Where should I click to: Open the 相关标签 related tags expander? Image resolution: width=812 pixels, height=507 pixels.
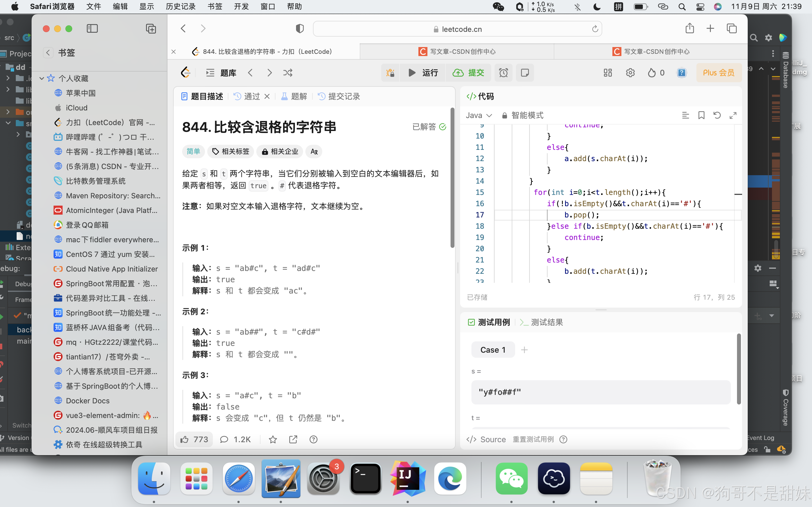[231, 152]
